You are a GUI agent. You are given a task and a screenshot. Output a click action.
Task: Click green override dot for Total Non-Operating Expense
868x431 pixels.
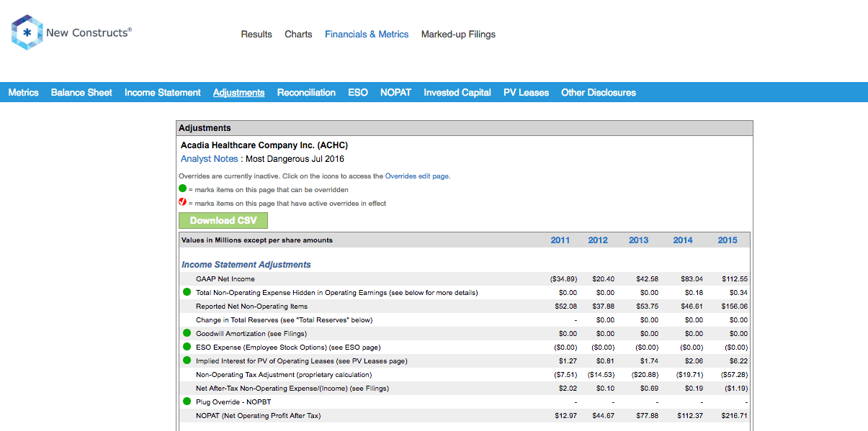187,292
